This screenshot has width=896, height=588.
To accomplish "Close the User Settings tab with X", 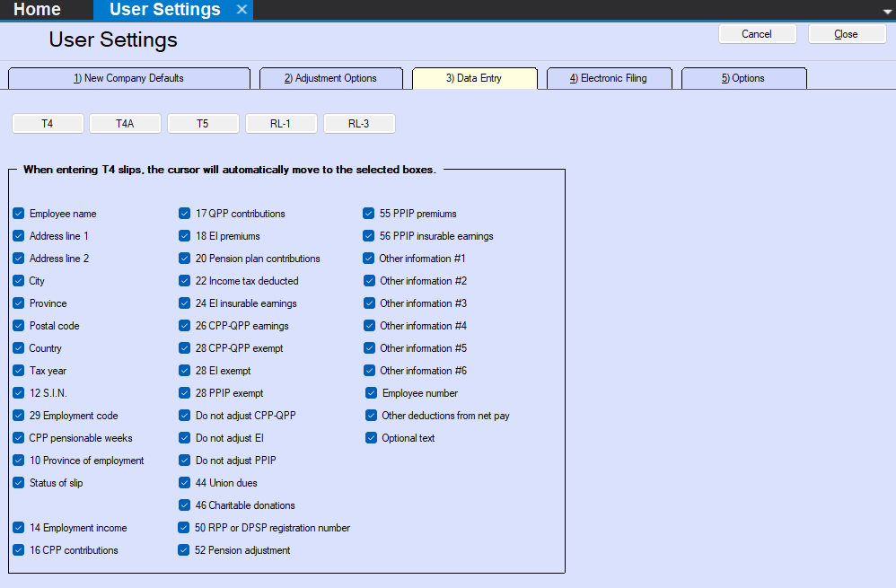I will [241, 10].
